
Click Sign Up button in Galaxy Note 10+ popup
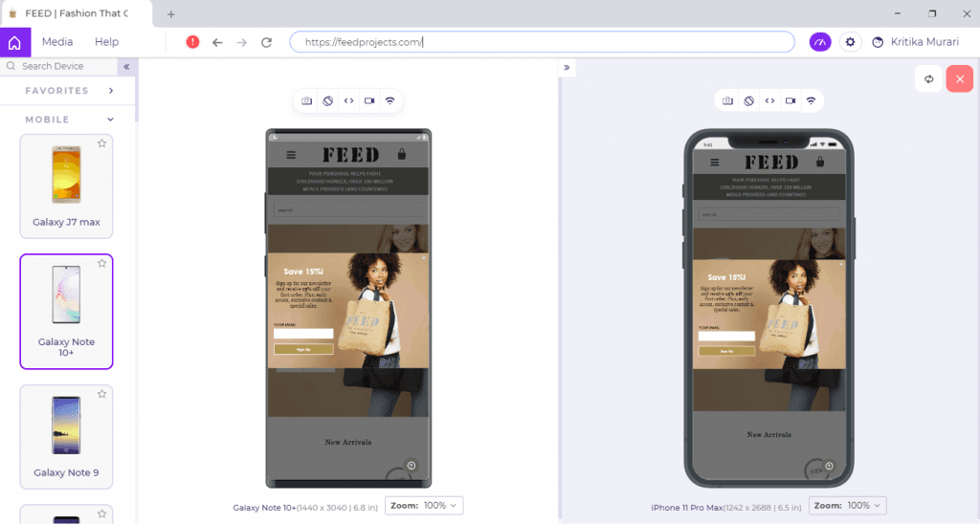tap(303, 349)
